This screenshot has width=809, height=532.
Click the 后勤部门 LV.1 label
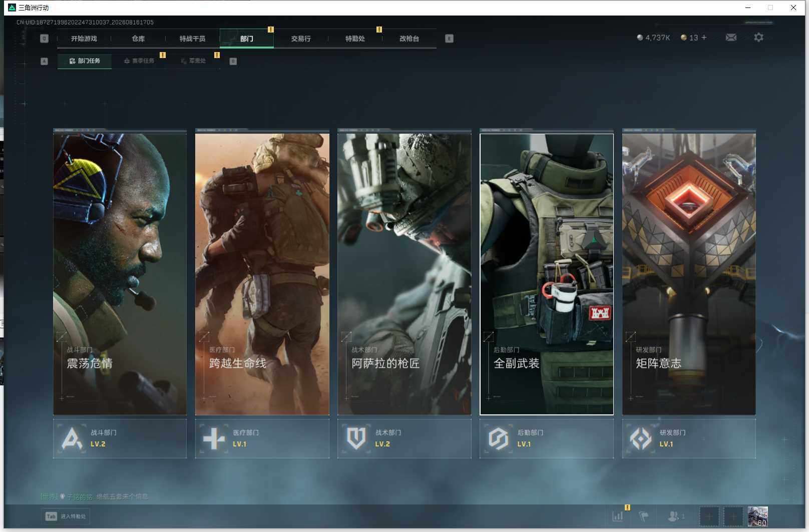coord(524,444)
